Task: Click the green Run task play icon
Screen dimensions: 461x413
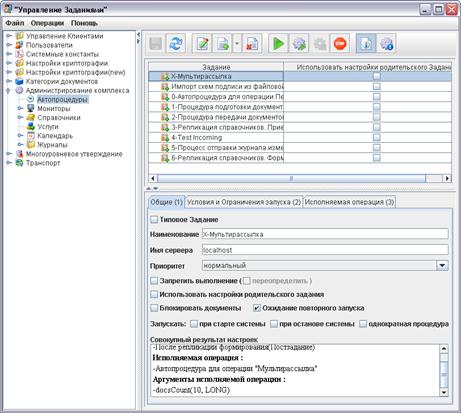Action: point(278,44)
